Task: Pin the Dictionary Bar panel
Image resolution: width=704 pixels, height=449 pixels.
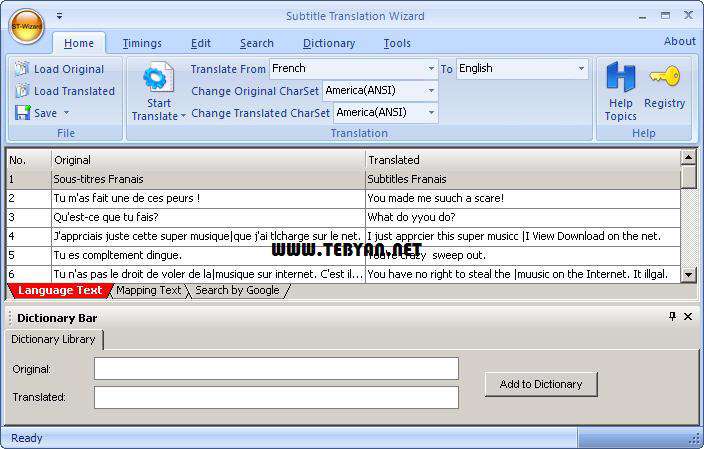Action: 672,317
